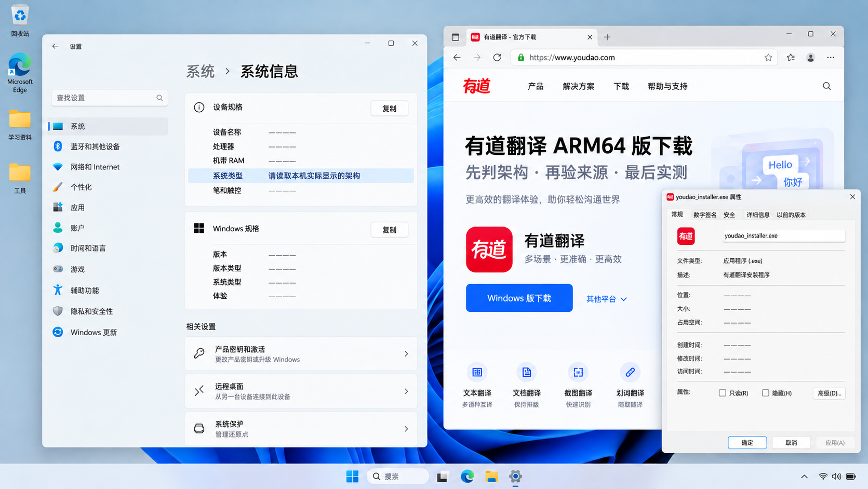
Task: Reload the youdao page
Action: 497,58
